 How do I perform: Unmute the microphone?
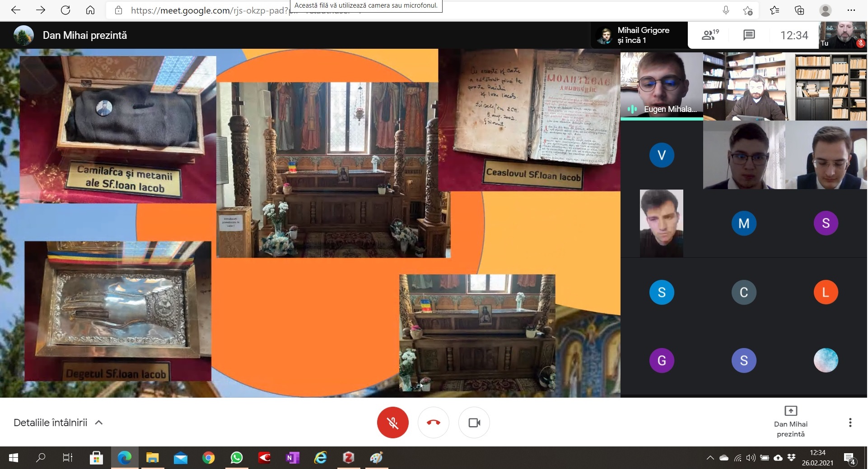[392, 423]
